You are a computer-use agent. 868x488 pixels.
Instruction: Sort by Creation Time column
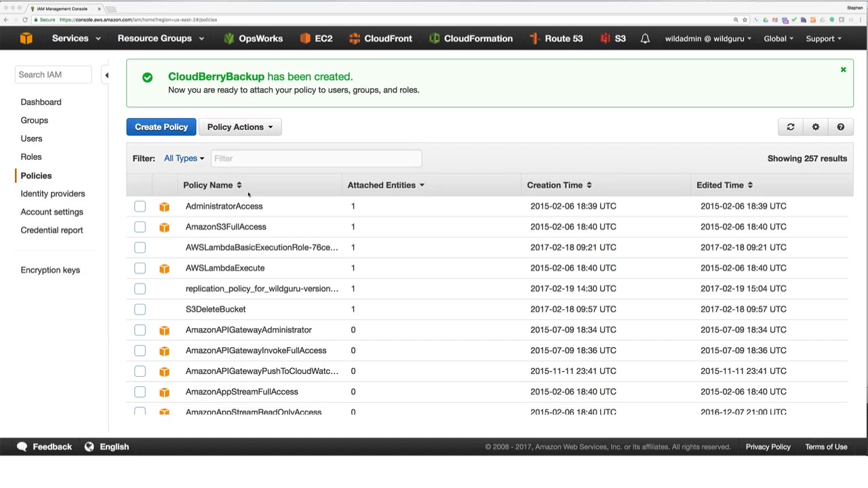point(559,185)
